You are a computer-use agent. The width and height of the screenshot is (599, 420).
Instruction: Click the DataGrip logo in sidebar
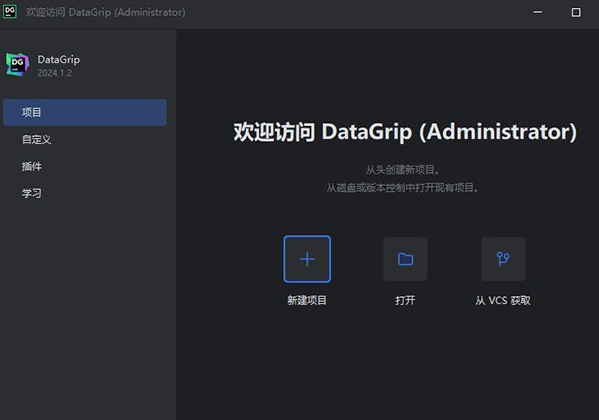pyautogui.click(x=17, y=64)
